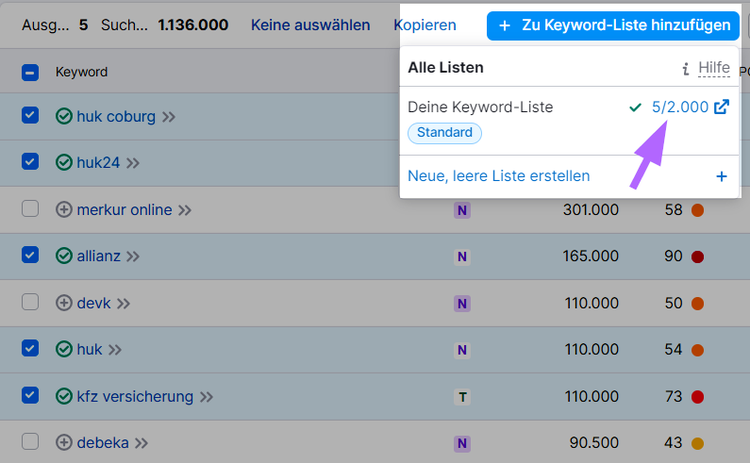Open the keyword list via external link icon
Viewport: 750px width, 463px height.
721,107
